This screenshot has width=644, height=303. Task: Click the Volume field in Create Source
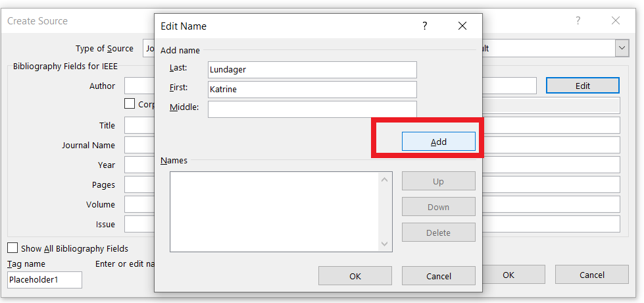(x=139, y=204)
